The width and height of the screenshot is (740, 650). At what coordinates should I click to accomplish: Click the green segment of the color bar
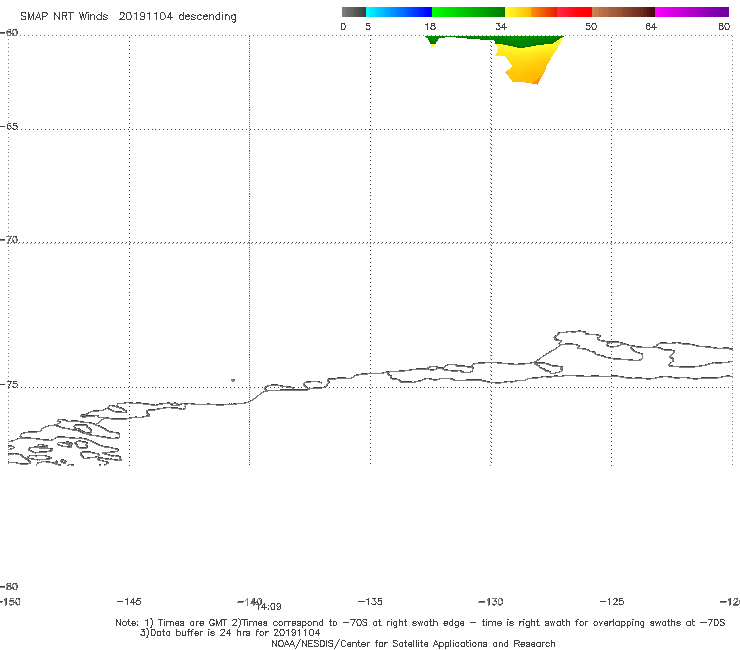(468, 12)
